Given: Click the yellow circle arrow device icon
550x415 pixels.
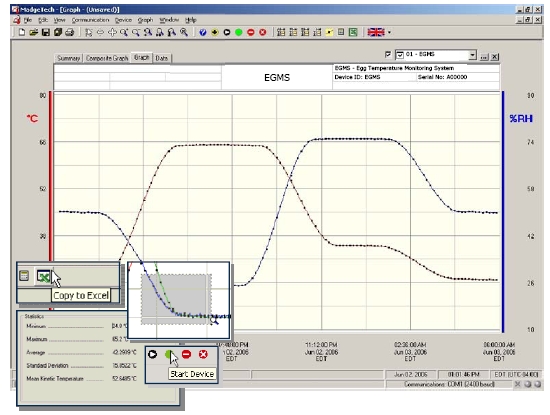Looking at the screenshot, I should point(215,32).
